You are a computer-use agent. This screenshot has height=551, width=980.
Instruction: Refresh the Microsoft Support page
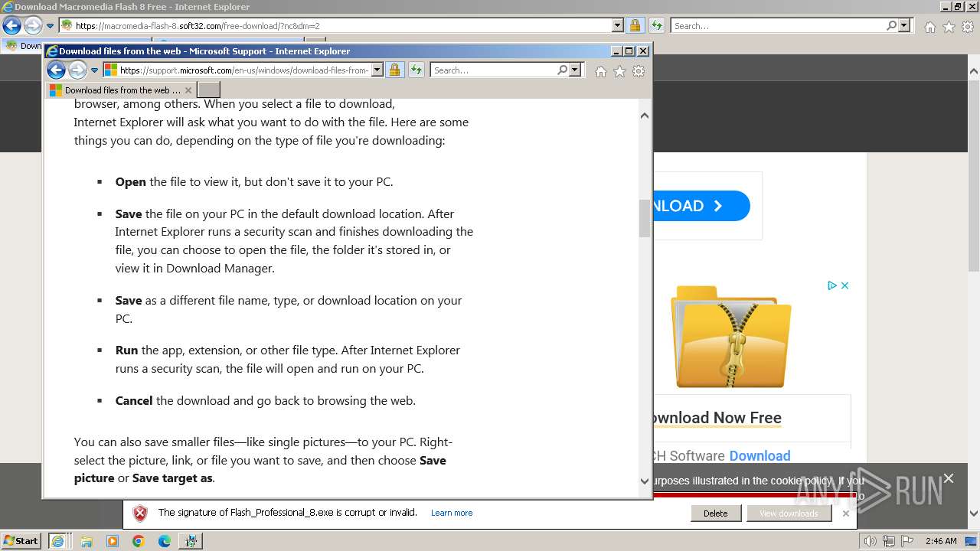416,70
